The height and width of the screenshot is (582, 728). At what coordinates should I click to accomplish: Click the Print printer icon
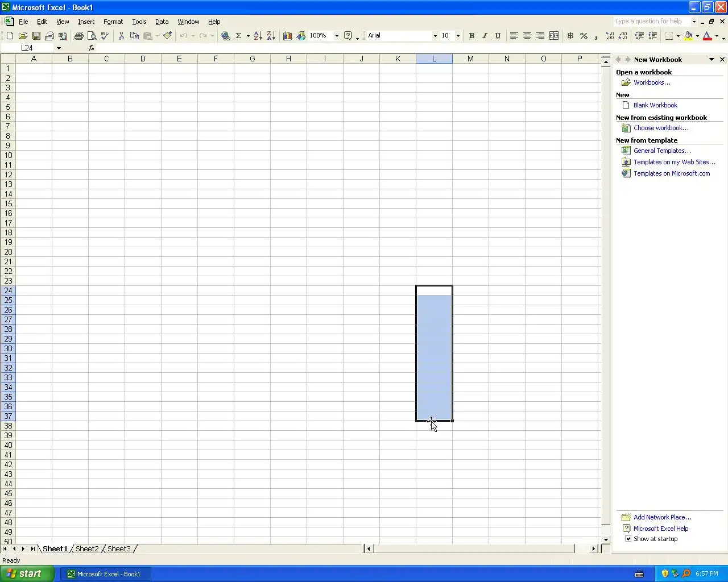(78, 36)
